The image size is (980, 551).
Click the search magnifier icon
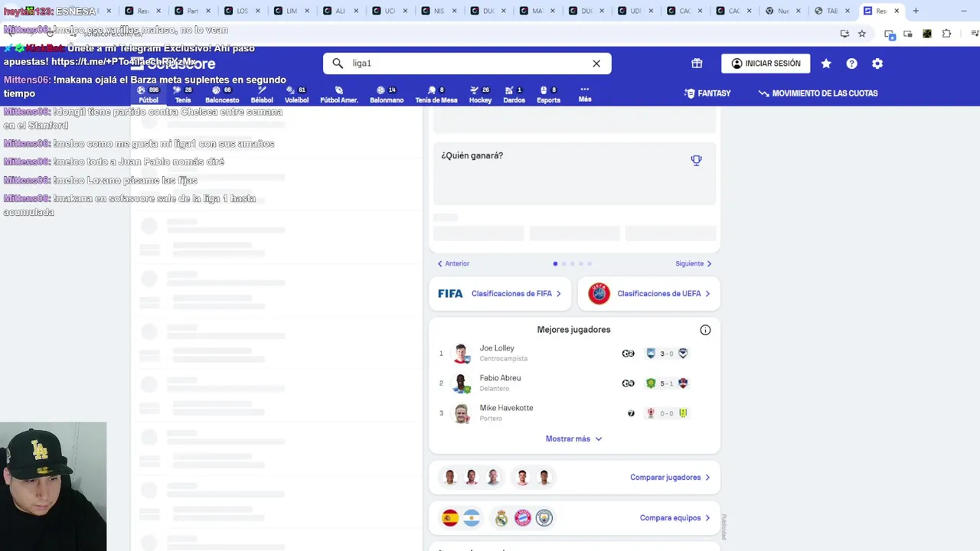pyautogui.click(x=338, y=64)
